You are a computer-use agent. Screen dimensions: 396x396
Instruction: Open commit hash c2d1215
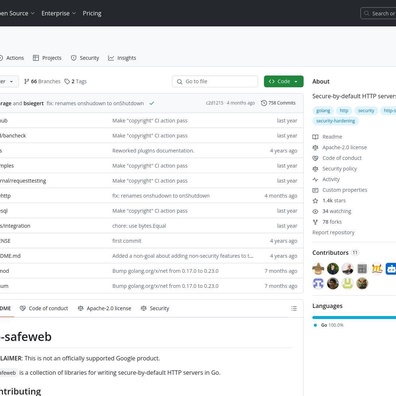click(215, 103)
